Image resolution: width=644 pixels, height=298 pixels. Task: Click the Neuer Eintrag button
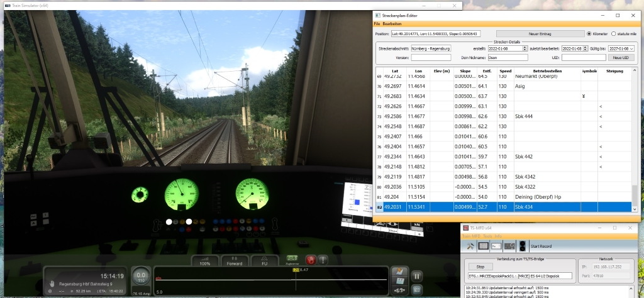tap(540, 34)
